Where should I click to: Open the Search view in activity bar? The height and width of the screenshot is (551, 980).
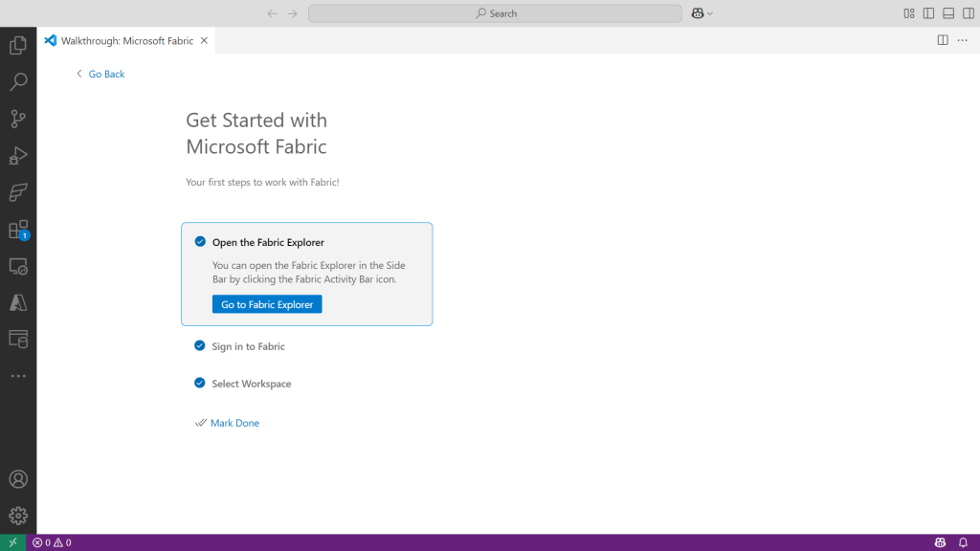(x=18, y=81)
